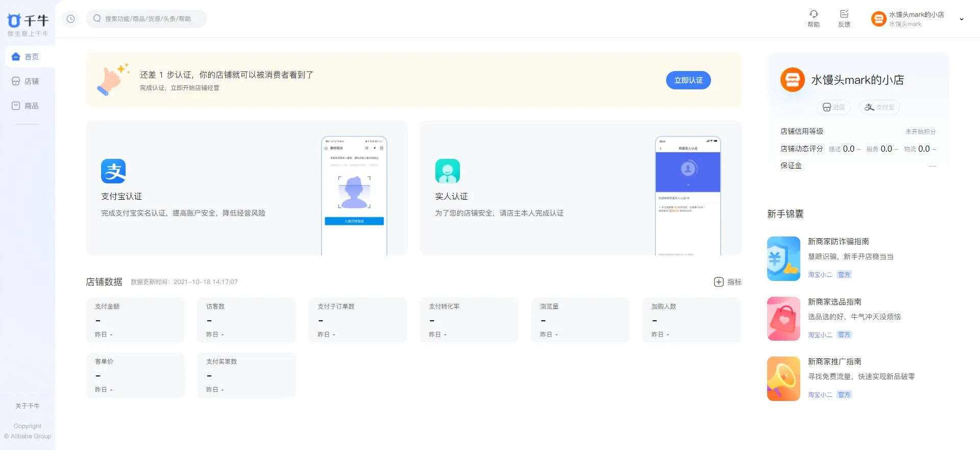The image size is (980, 450).
Task: Click the 水馒头mark的小店 shop title in card
Action: [857, 80]
